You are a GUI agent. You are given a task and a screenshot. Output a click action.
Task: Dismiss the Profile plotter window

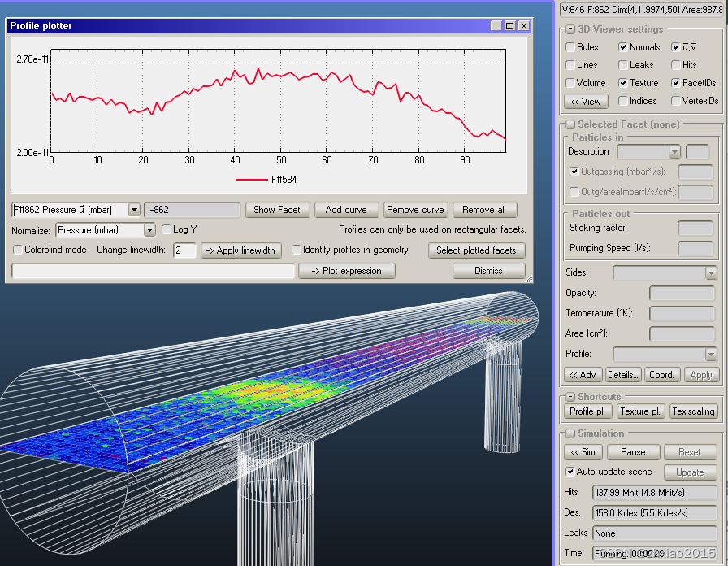coord(488,271)
